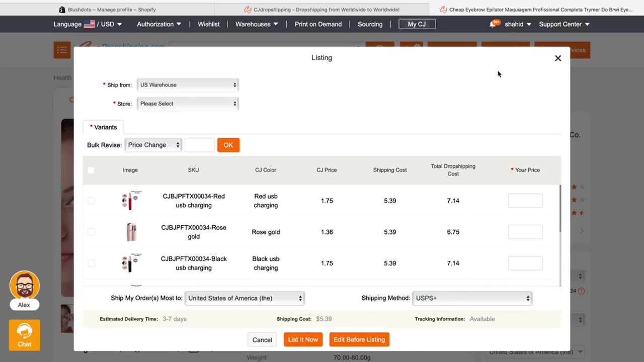Click the bulk revise value input field
Screen dimensions: 644x362
pyautogui.click(x=200, y=145)
